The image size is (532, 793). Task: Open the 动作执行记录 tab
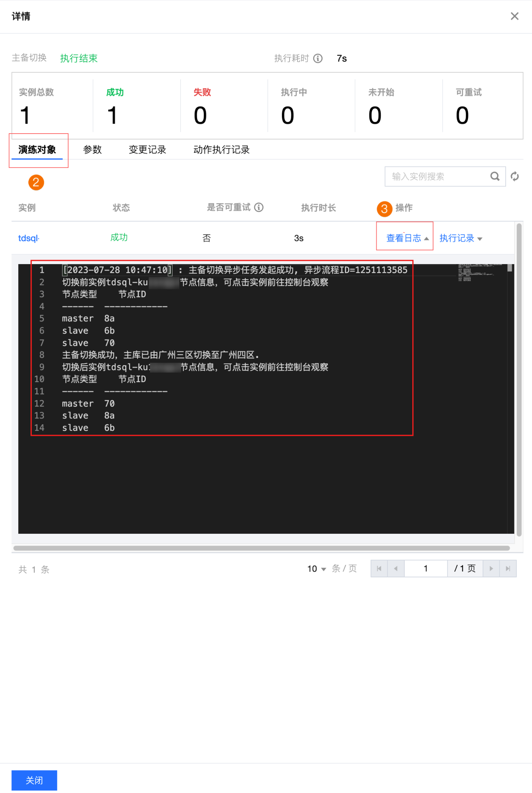[221, 150]
